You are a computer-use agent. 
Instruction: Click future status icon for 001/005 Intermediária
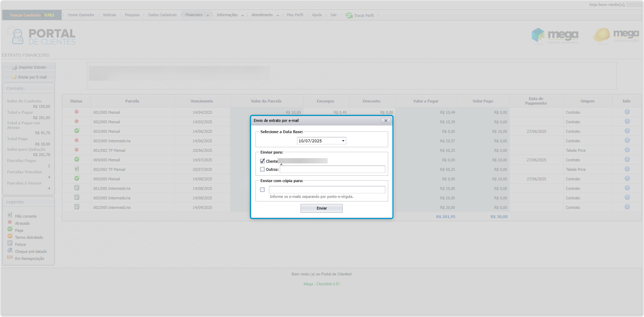pyautogui.click(x=76, y=188)
